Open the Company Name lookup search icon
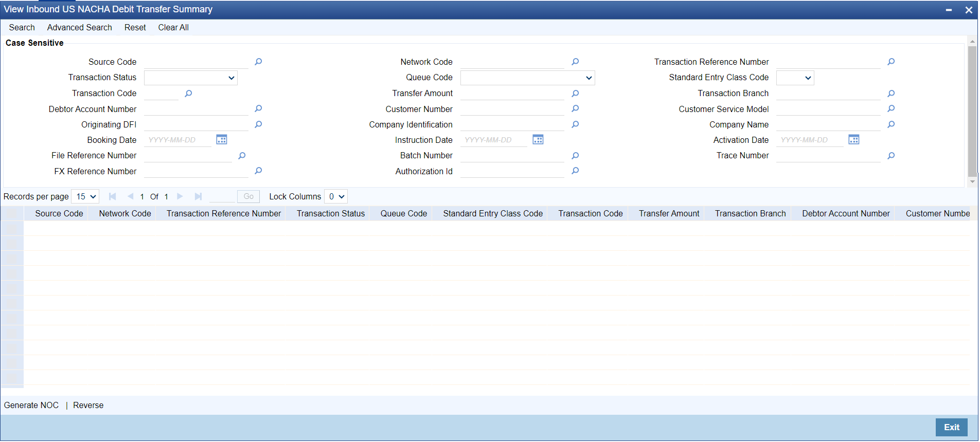Screen dimensions: 980x442 pos(891,124)
